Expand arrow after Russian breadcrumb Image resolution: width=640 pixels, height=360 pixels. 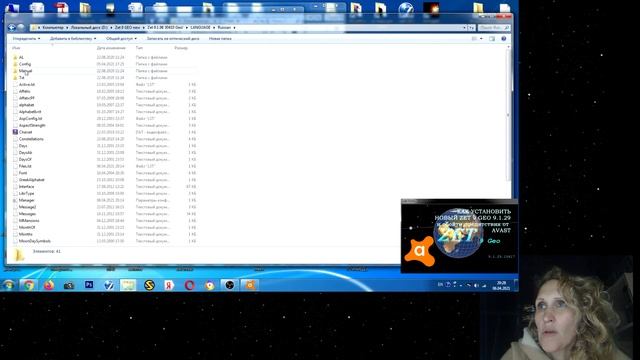[x=234, y=27]
